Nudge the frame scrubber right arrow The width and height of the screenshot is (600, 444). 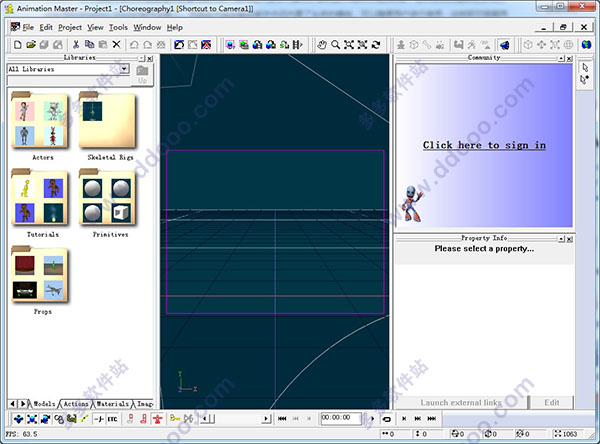(267, 419)
